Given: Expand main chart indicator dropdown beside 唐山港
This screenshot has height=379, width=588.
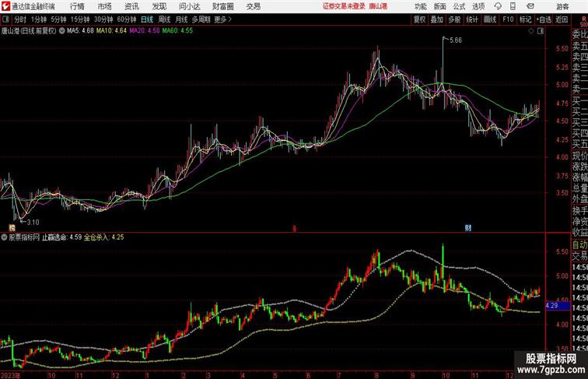Looking at the screenshot, I should 61,31.
